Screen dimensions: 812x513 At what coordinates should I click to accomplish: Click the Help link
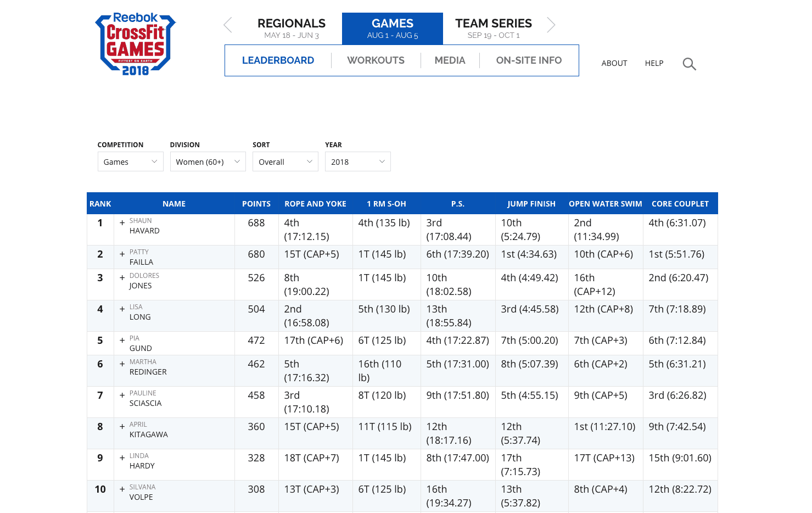654,63
